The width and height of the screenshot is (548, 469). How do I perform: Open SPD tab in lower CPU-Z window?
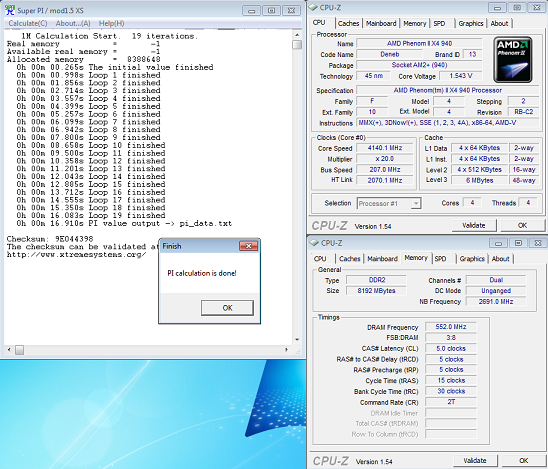click(440, 259)
